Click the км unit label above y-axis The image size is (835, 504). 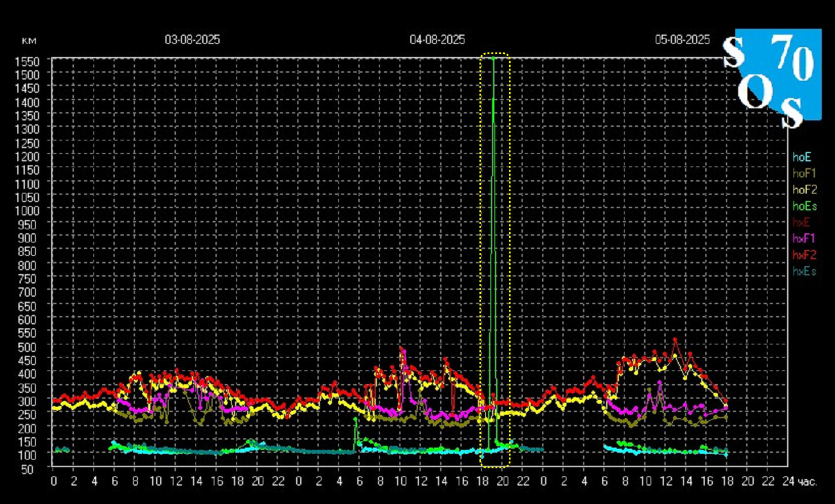pyautogui.click(x=29, y=40)
